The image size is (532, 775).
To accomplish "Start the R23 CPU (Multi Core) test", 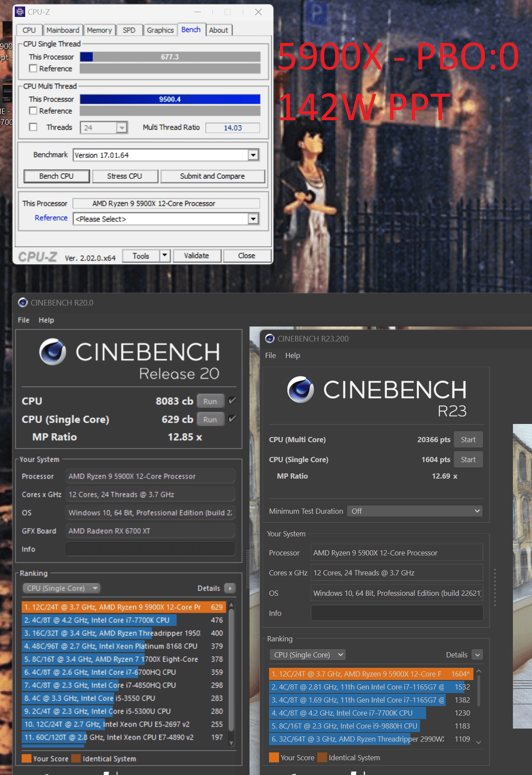I will (x=468, y=439).
